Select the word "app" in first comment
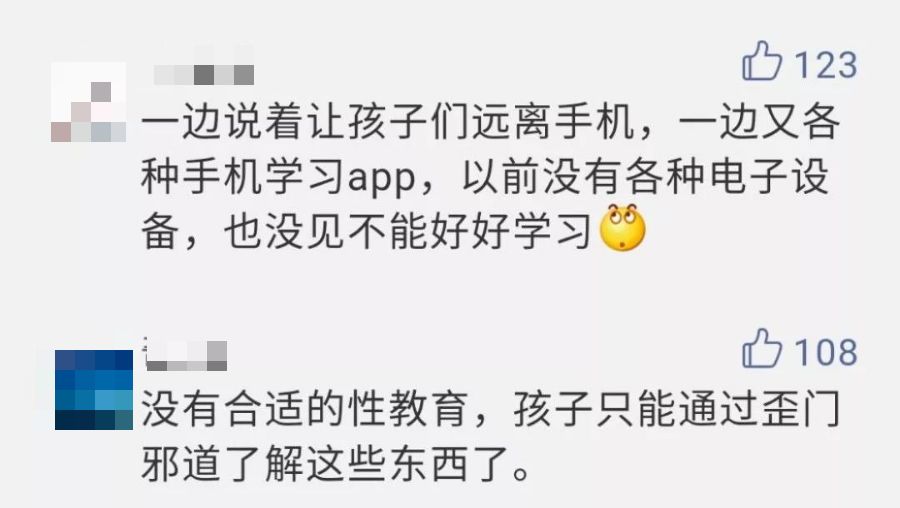 (382, 179)
